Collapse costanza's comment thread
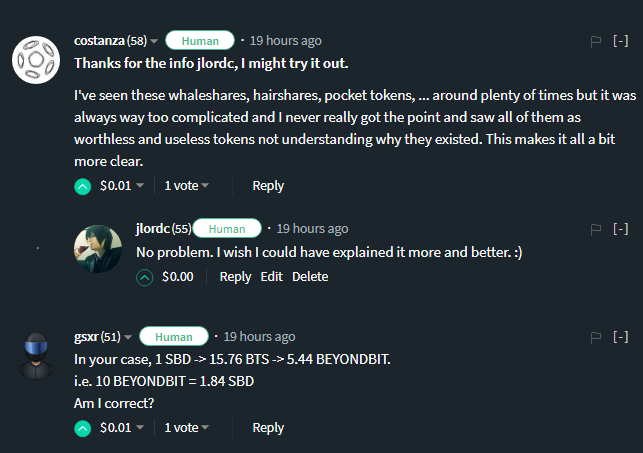The image size is (643, 453). click(621, 41)
